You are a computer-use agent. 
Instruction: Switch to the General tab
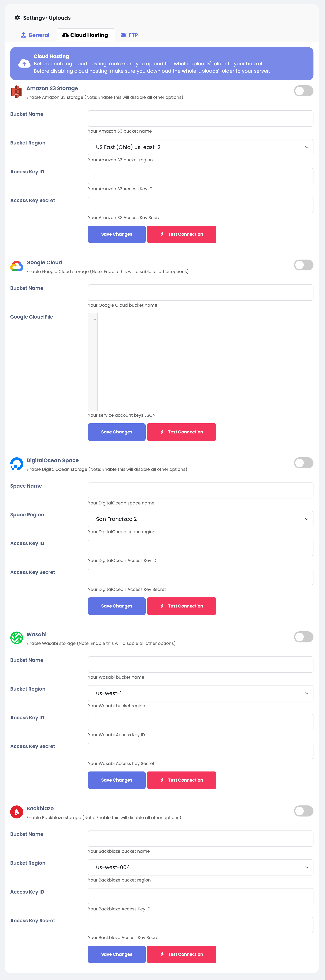coord(35,35)
